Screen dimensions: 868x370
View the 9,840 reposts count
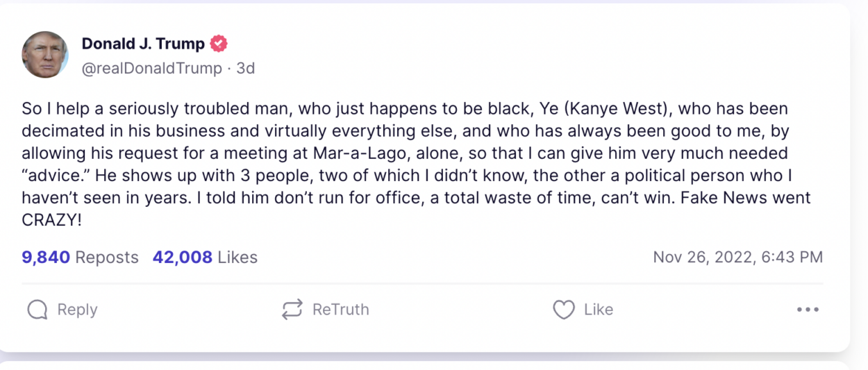click(46, 258)
